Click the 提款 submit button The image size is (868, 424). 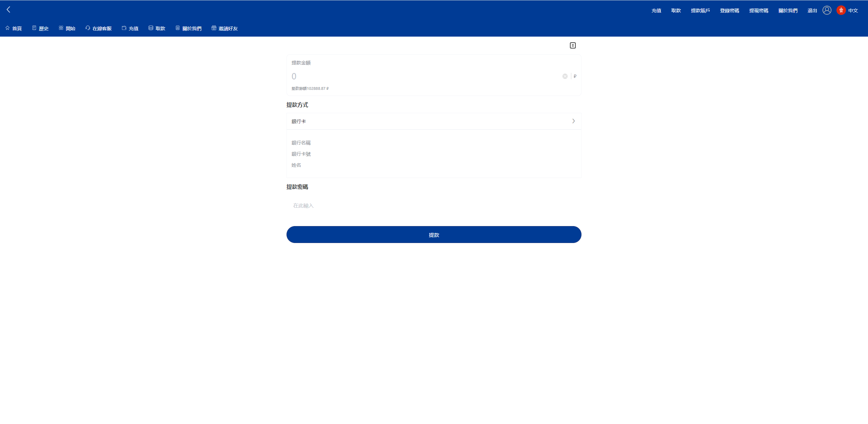(x=433, y=234)
